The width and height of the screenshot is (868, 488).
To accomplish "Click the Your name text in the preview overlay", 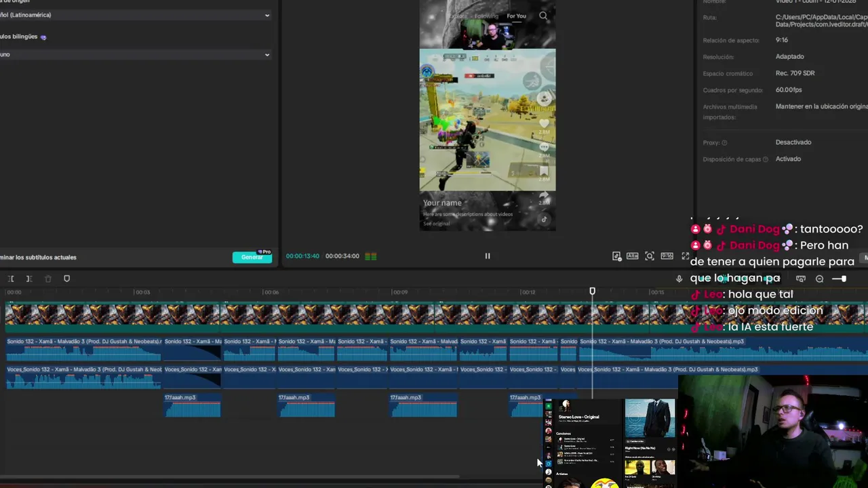I will (442, 203).
